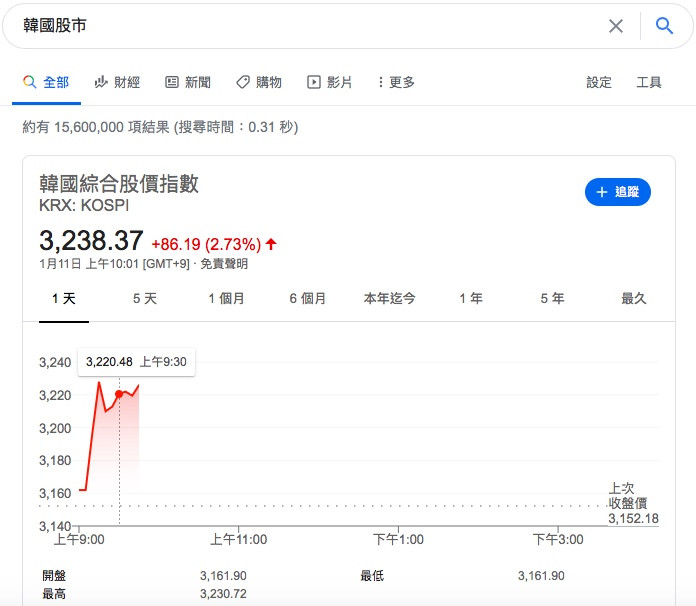
Task: Switch chart to 6 個月 range
Action: point(308,298)
